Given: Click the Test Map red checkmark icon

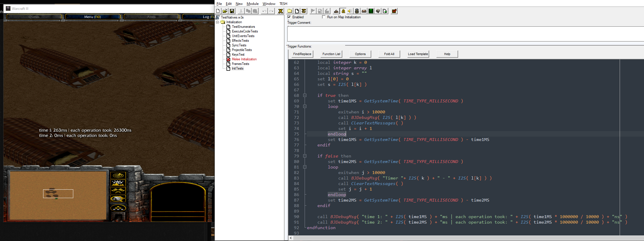Looking at the screenshot, I should (394, 11).
